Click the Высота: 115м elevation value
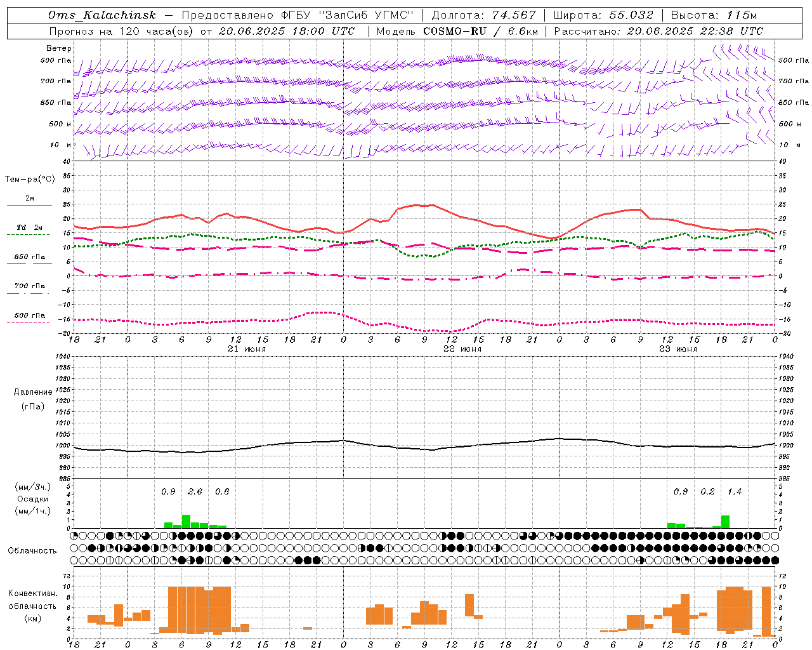 [x=714, y=15]
